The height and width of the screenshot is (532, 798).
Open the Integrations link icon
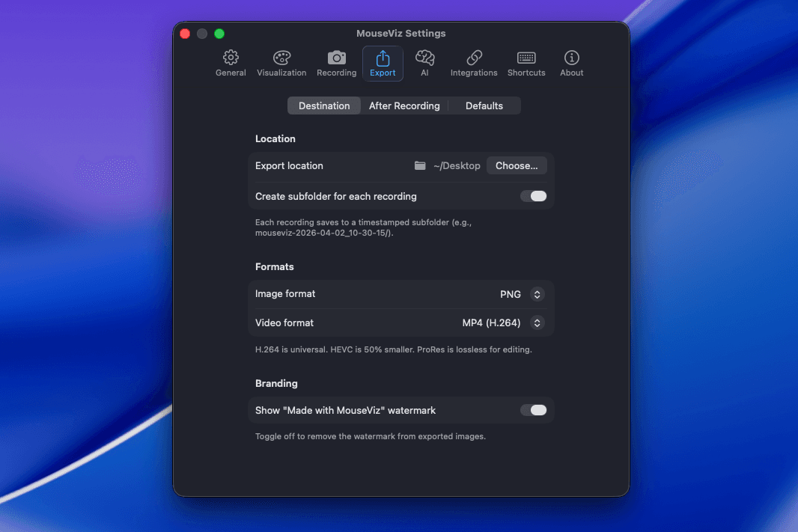tap(474, 58)
